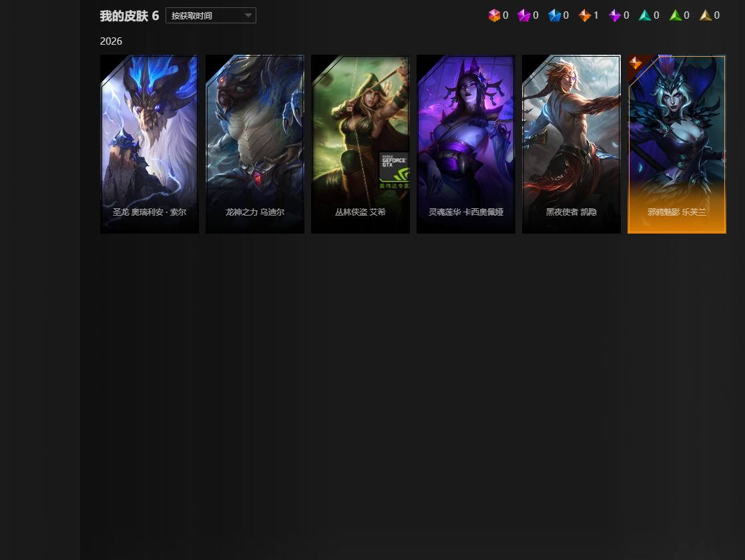Click the GeForce GTX badge on 艾希 card
This screenshot has height=560, width=745.
click(394, 170)
